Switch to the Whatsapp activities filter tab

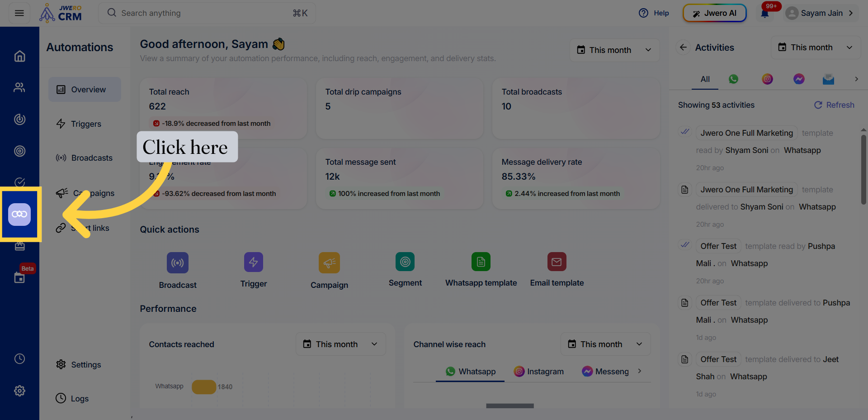click(x=733, y=79)
